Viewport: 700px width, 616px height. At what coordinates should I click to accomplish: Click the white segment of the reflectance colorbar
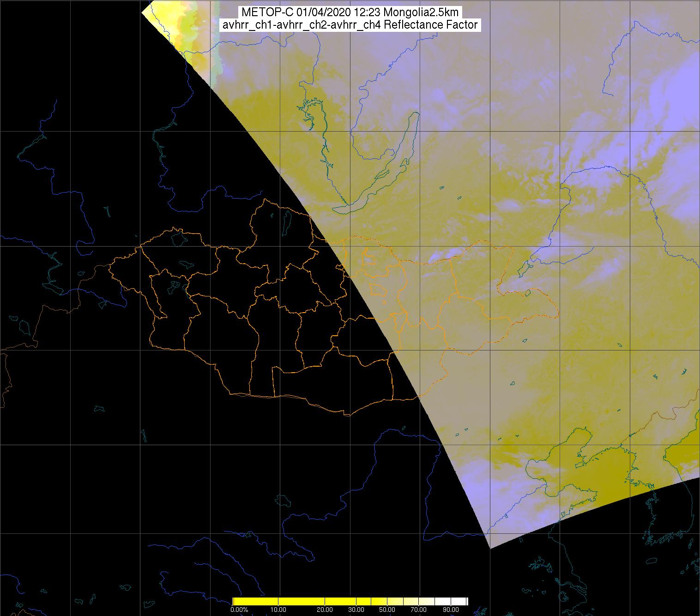pyautogui.click(x=450, y=601)
